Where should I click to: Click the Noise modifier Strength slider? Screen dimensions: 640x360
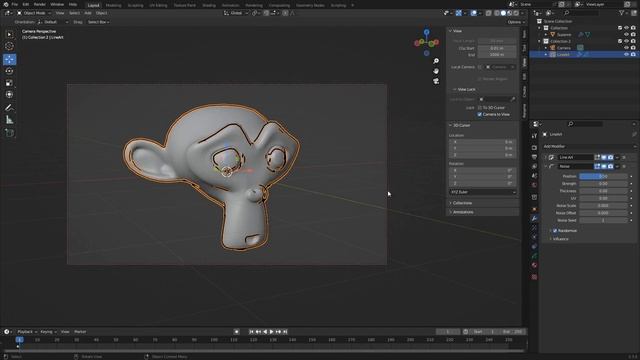(x=603, y=184)
